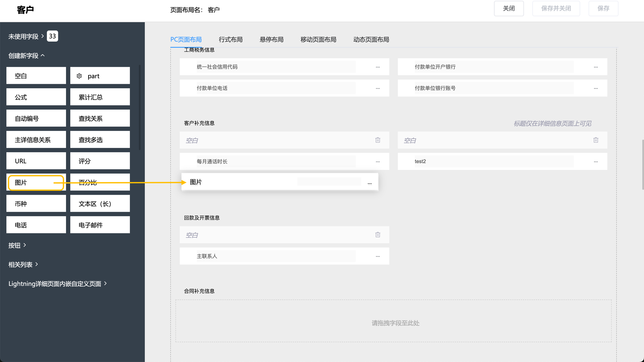Open more options for 统一社会信用代码 field

(378, 67)
